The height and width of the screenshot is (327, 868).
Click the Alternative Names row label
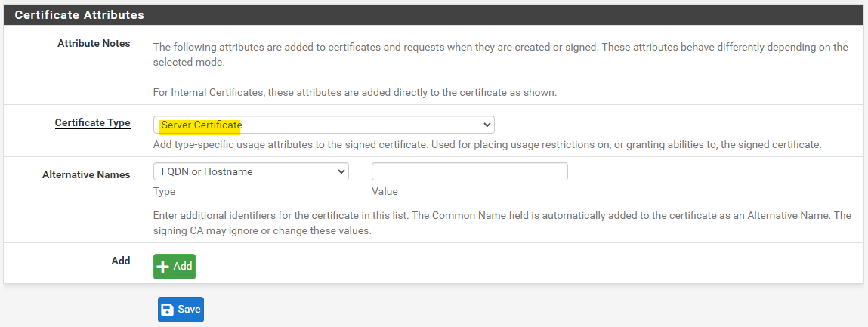86,174
